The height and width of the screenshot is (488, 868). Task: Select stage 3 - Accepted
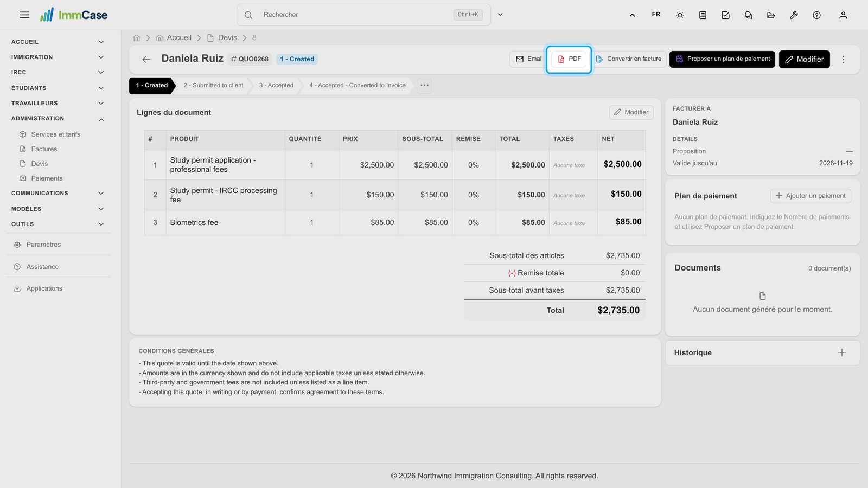coord(276,86)
